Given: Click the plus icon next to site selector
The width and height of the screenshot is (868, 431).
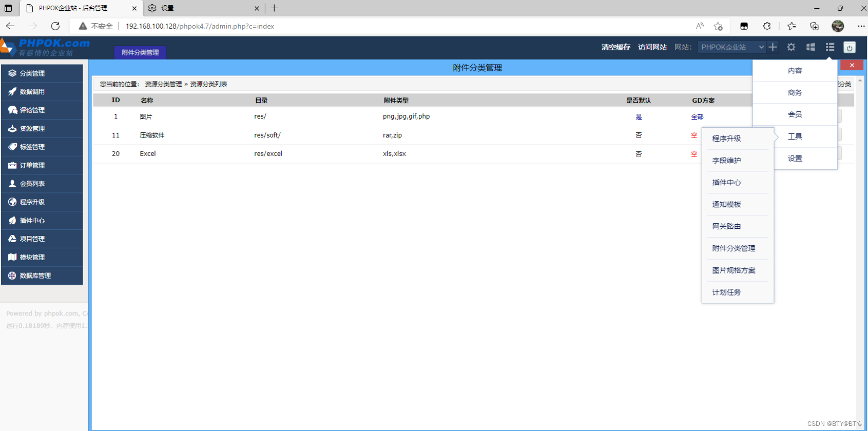Looking at the screenshot, I should point(773,47).
